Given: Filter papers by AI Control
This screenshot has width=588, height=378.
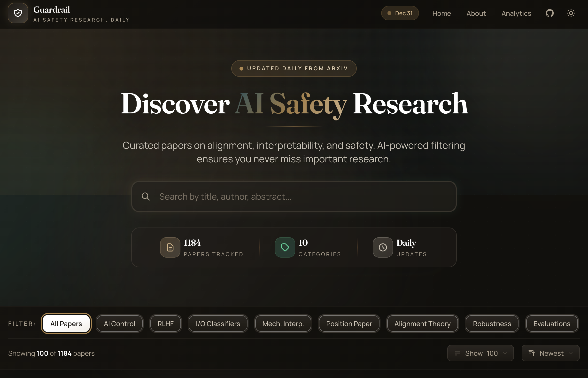Looking at the screenshot, I should pyautogui.click(x=119, y=324).
